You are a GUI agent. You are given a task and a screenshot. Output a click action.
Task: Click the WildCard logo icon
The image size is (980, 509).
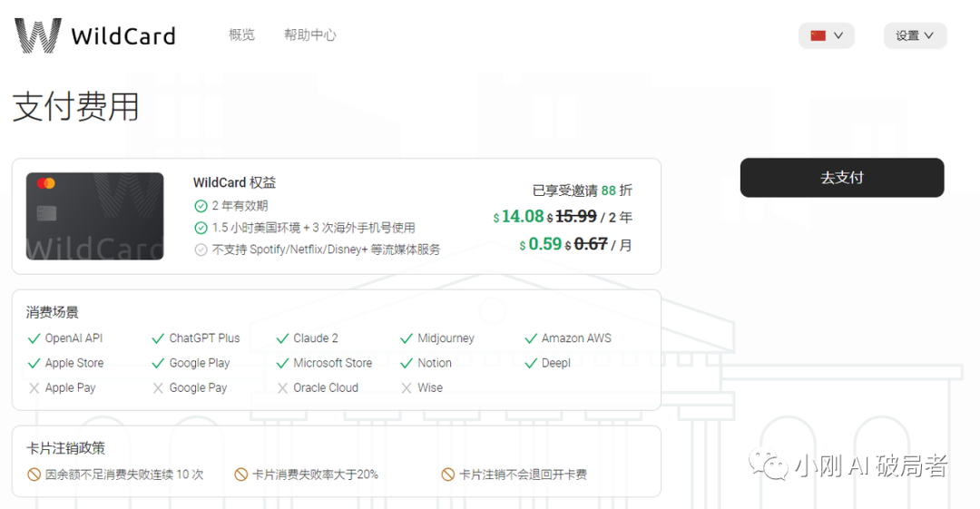37,35
